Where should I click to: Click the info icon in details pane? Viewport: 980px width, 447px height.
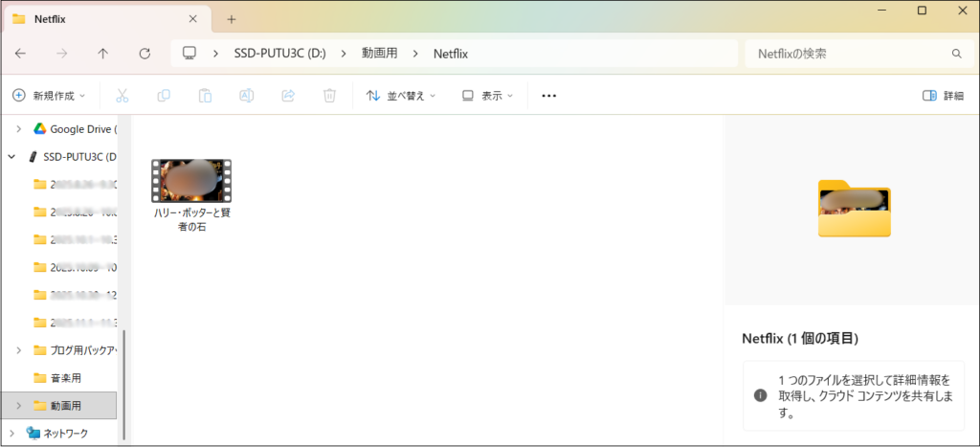tap(760, 395)
